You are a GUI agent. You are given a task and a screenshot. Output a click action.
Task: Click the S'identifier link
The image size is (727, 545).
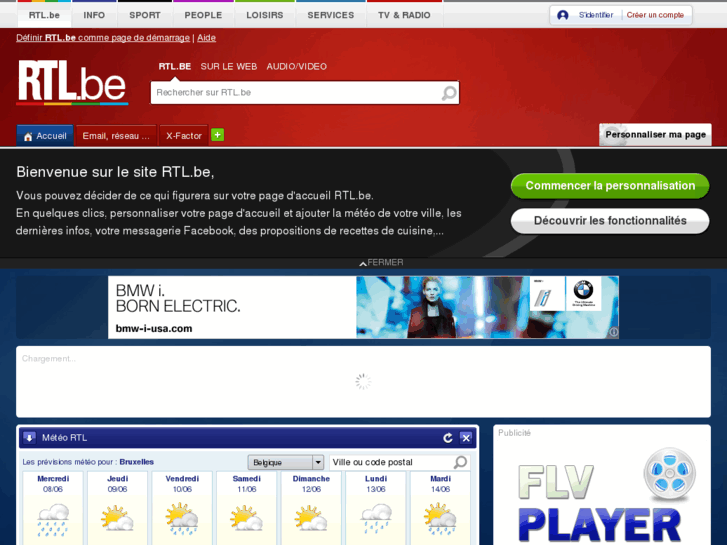596,15
